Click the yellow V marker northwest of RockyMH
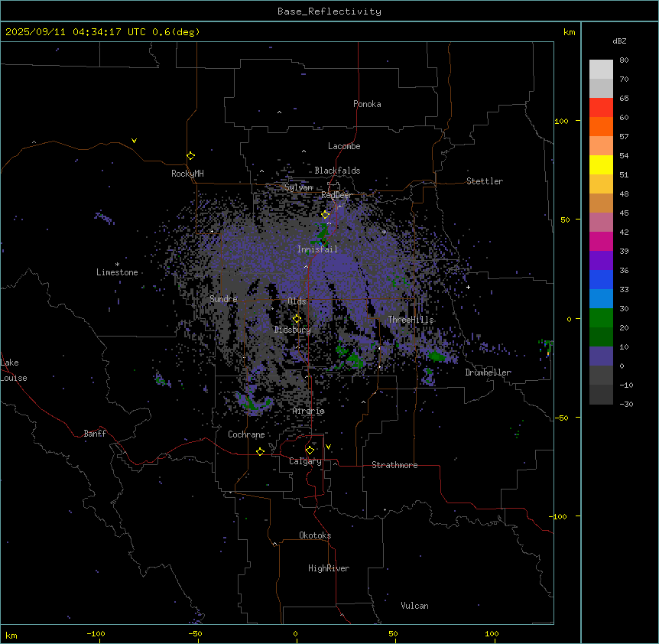This screenshot has height=644, width=659. (134, 141)
